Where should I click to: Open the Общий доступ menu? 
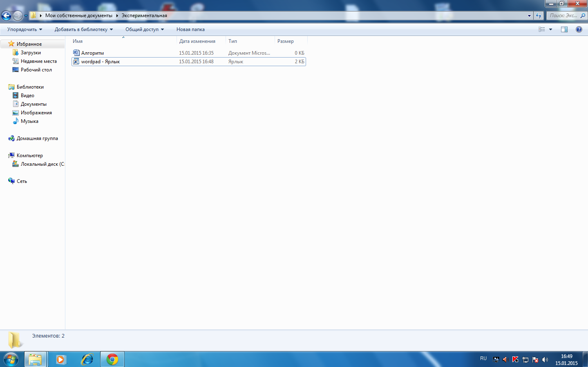145,29
